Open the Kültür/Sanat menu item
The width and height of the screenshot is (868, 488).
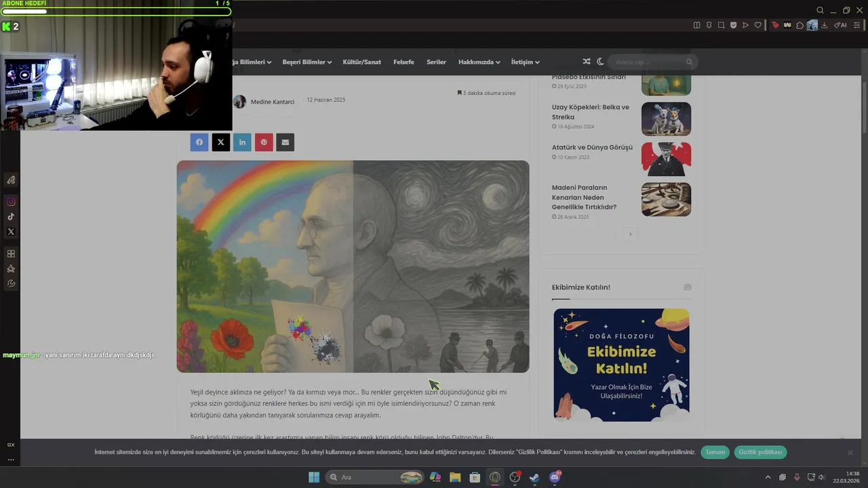362,62
